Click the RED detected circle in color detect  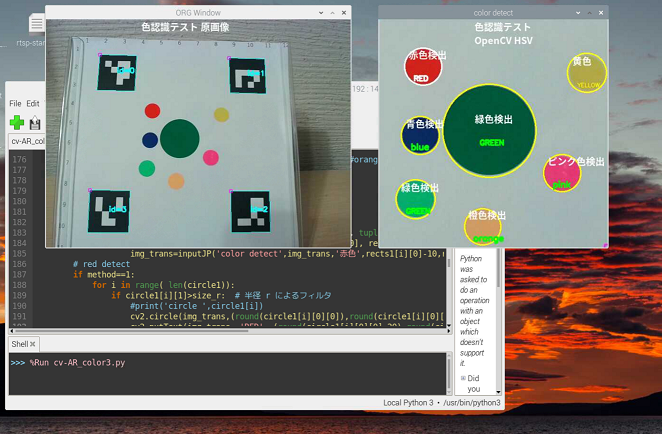423,67
